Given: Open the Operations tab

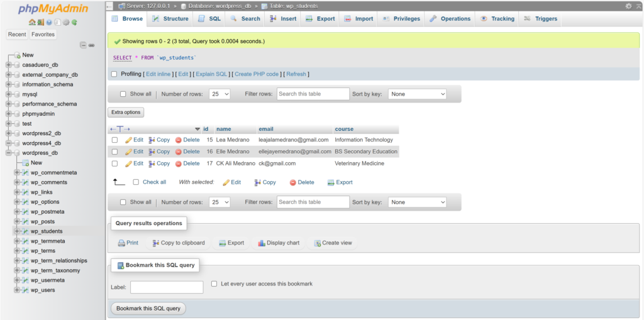Looking at the screenshot, I should click(450, 19).
